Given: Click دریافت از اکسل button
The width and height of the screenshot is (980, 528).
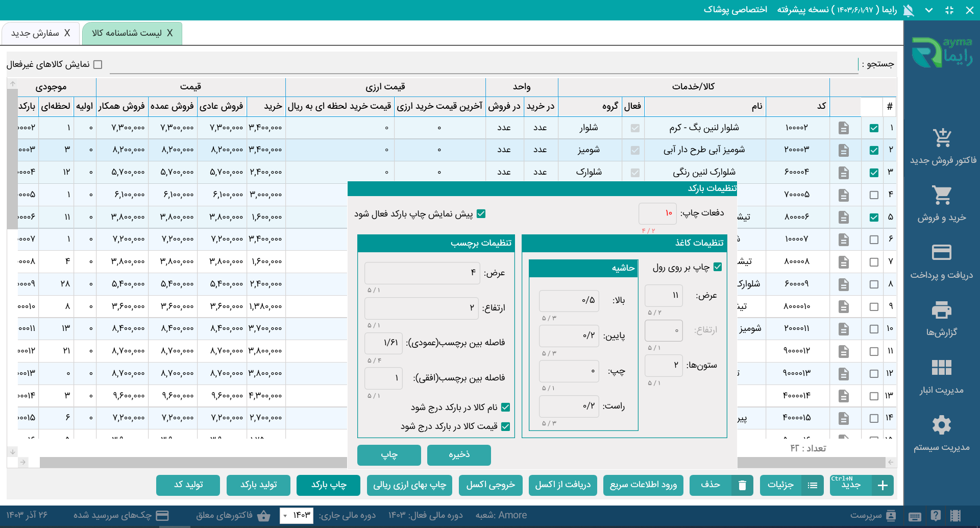Looking at the screenshot, I should [562, 485].
